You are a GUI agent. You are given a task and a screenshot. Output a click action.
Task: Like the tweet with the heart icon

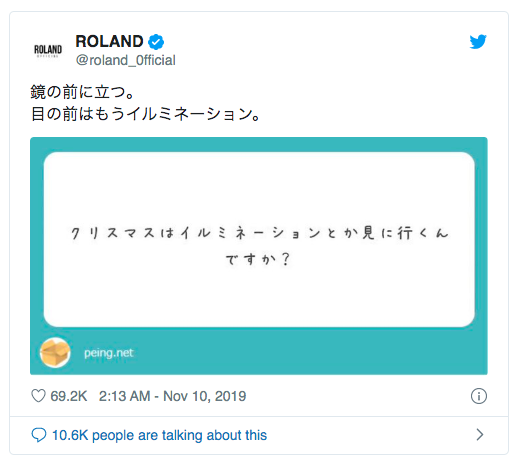[x=38, y=396]
